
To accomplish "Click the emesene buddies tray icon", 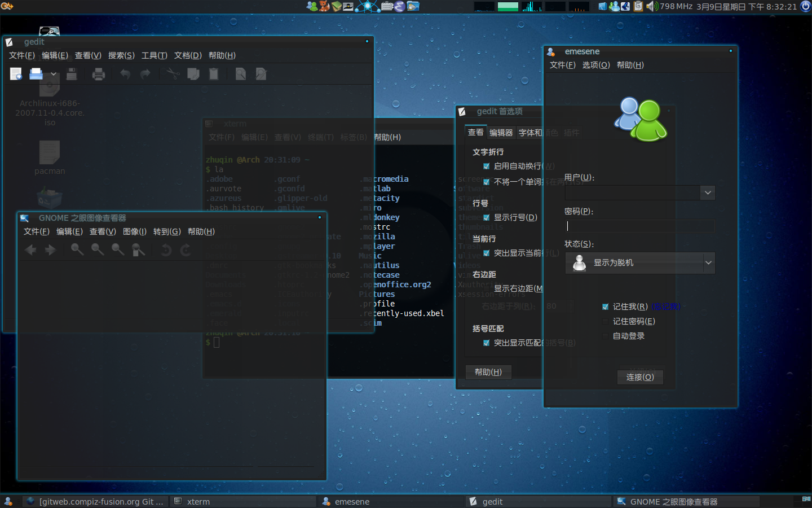I will (x=615, y=6).
